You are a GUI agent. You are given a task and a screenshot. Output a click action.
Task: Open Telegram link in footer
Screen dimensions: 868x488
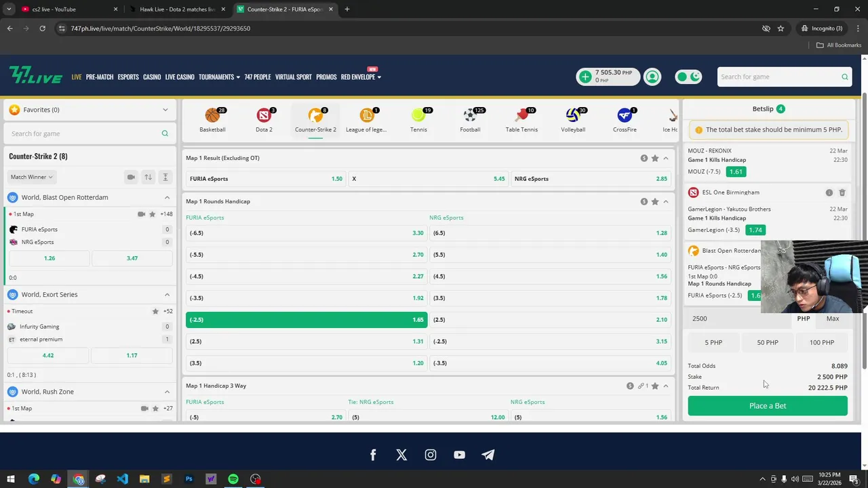click(x=488, y=455)
